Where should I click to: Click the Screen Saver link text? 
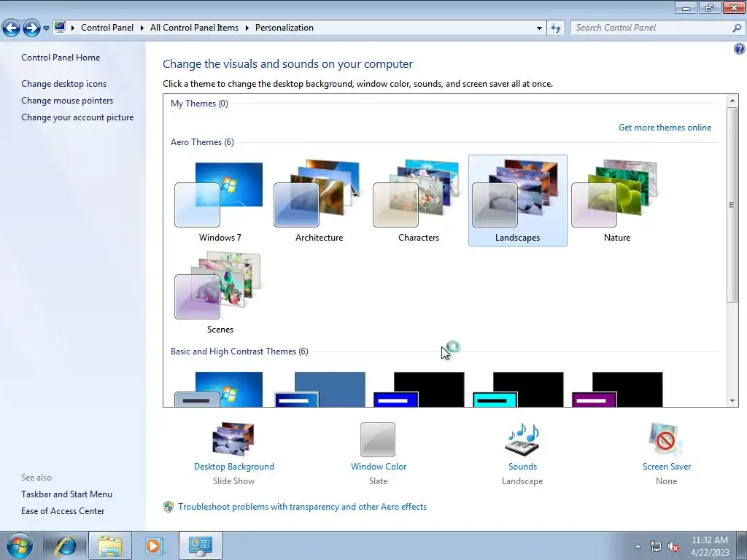click(x=667, y=467)
